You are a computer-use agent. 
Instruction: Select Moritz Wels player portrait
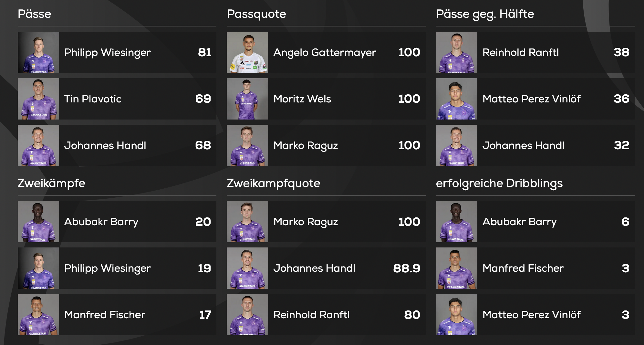tap(247, 99)
